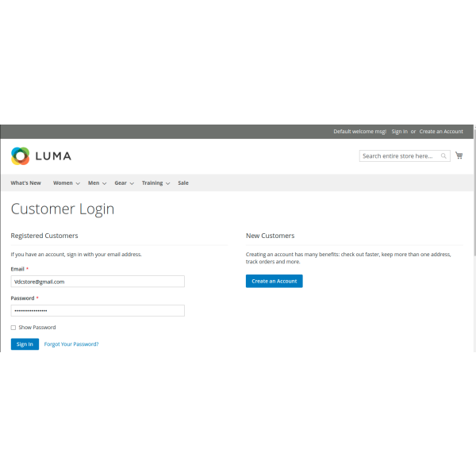
Task: Click the Sign In header link
Action: [x=399, y=132]
